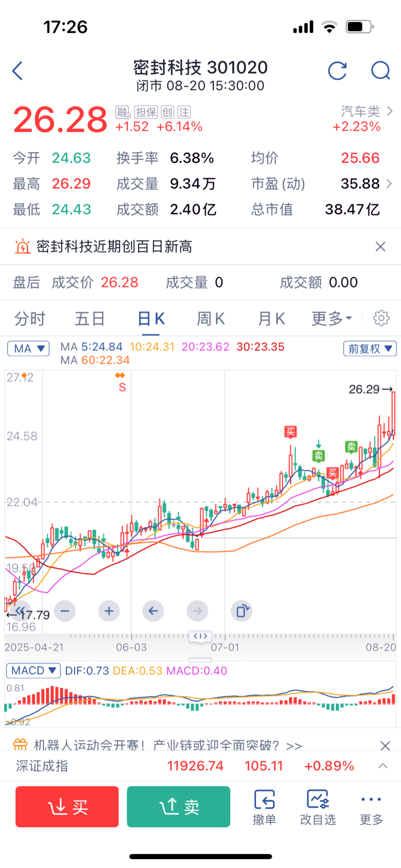Open chart settings gear icon
401x868 pixels.
click(381, 318)
